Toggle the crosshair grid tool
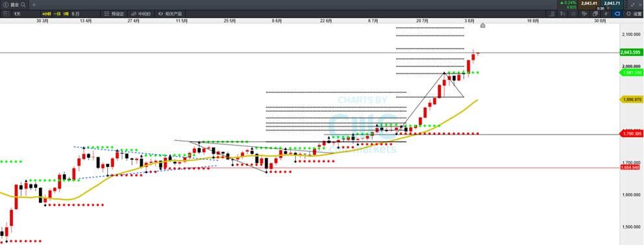The height and width of the screenshot is (245, 644). coord(573,14)
